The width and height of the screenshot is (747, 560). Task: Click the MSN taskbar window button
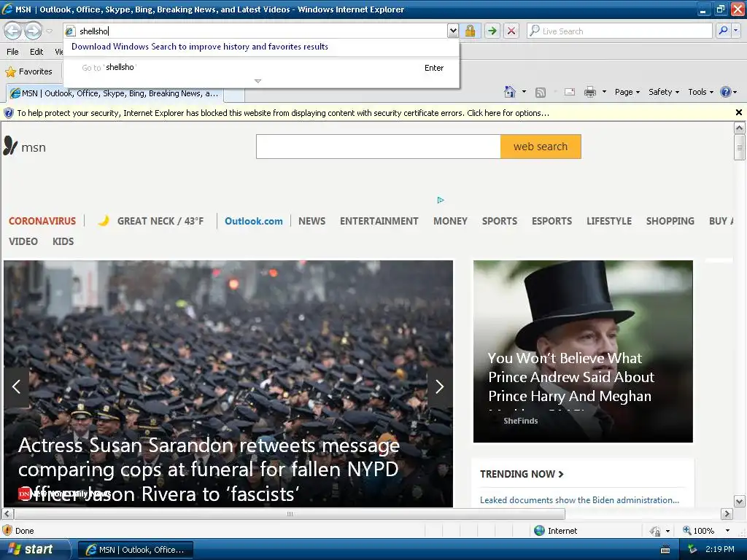135,550
